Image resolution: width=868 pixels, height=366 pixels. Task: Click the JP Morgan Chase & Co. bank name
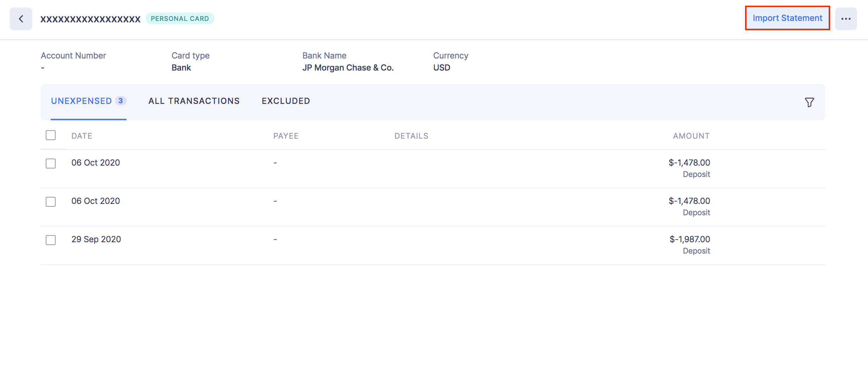coord(348,68)
